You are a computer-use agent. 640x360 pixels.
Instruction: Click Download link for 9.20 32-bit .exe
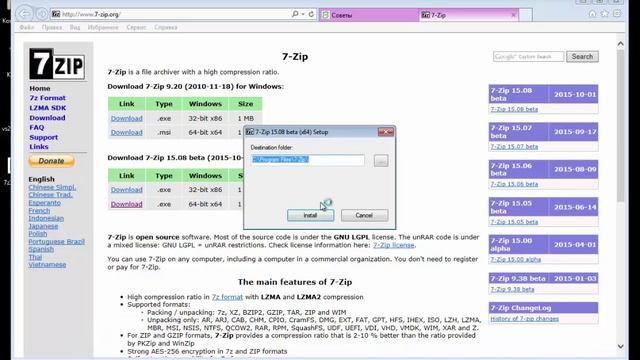coord(127,118)
